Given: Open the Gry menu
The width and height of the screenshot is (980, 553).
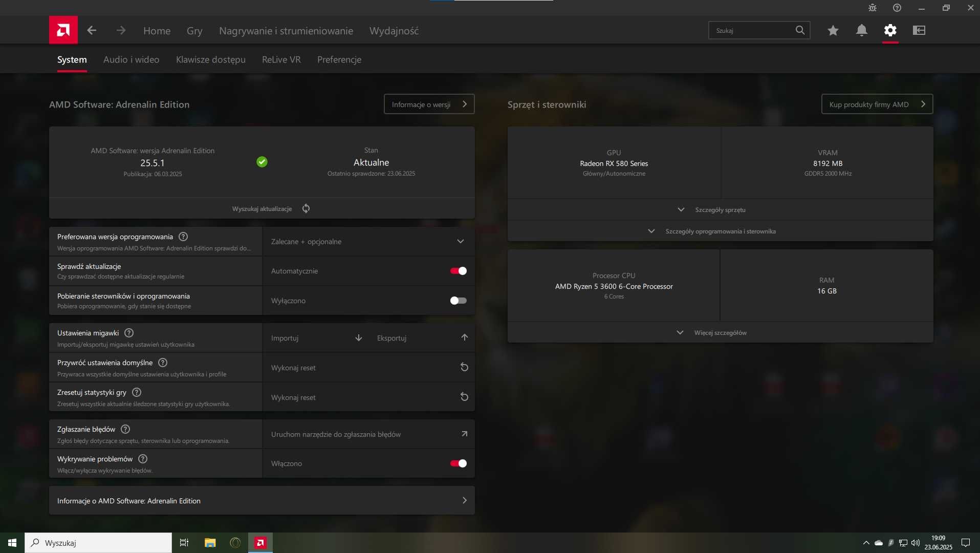Looking at the screenshot, I should [194, 31].
